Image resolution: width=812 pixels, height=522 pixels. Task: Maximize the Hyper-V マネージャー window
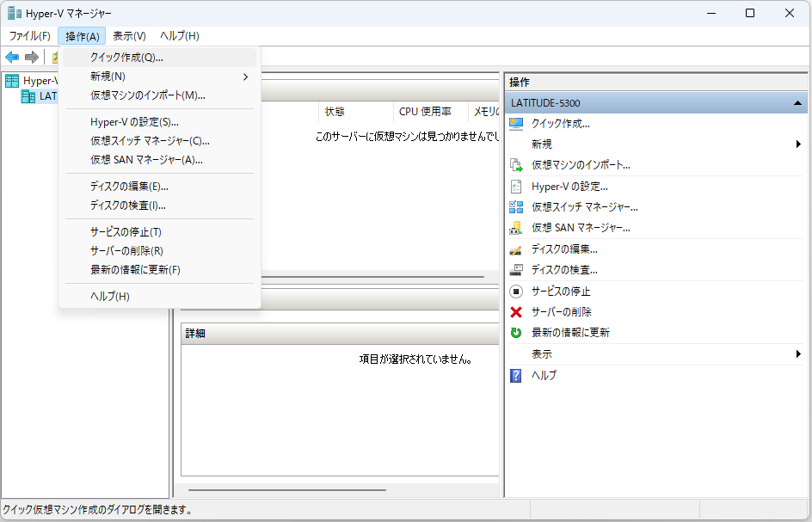tap(750, 13)
